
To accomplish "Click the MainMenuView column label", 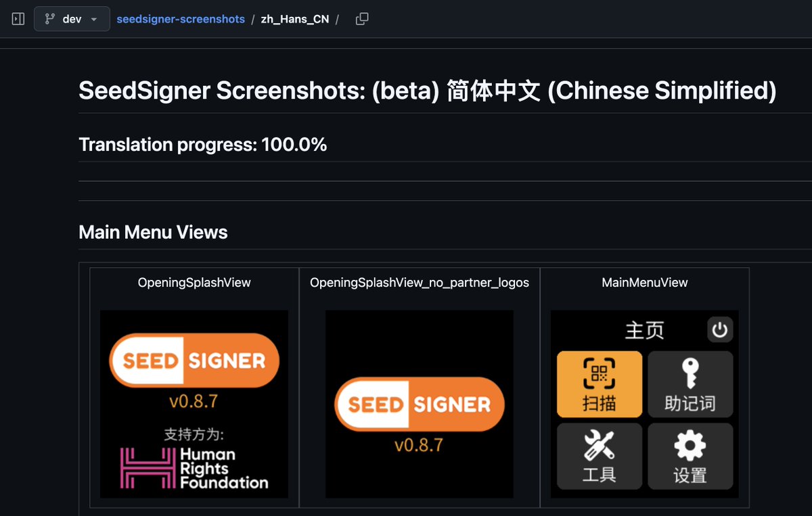I will point(645,283).
